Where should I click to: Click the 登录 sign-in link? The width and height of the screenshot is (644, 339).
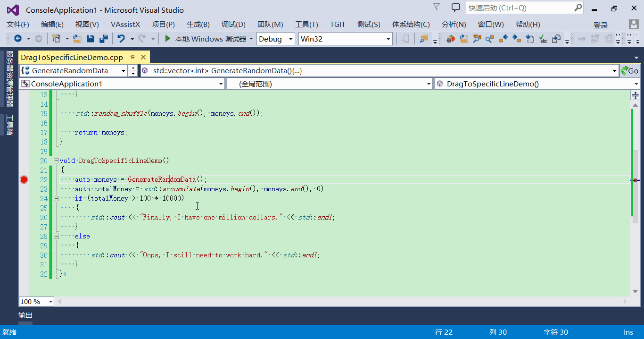click(601, 24)
